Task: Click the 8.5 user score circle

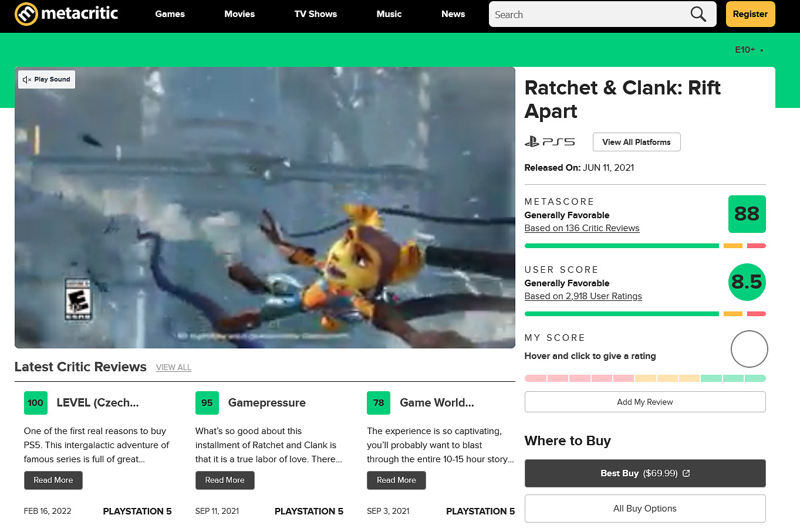Action: (x=747, y=282)
